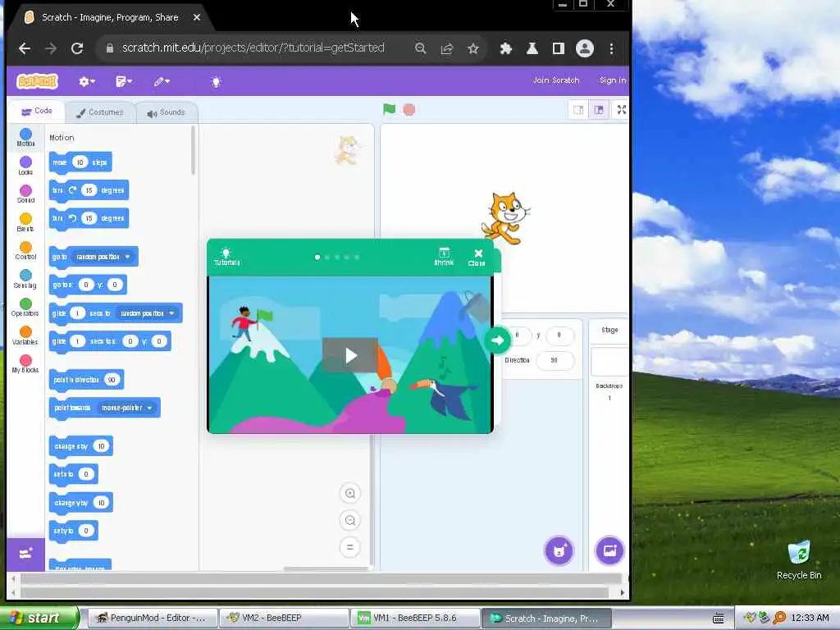Click the Join Scratch link
The width and height of the screenshot is (840, 630).
(556, 80)
